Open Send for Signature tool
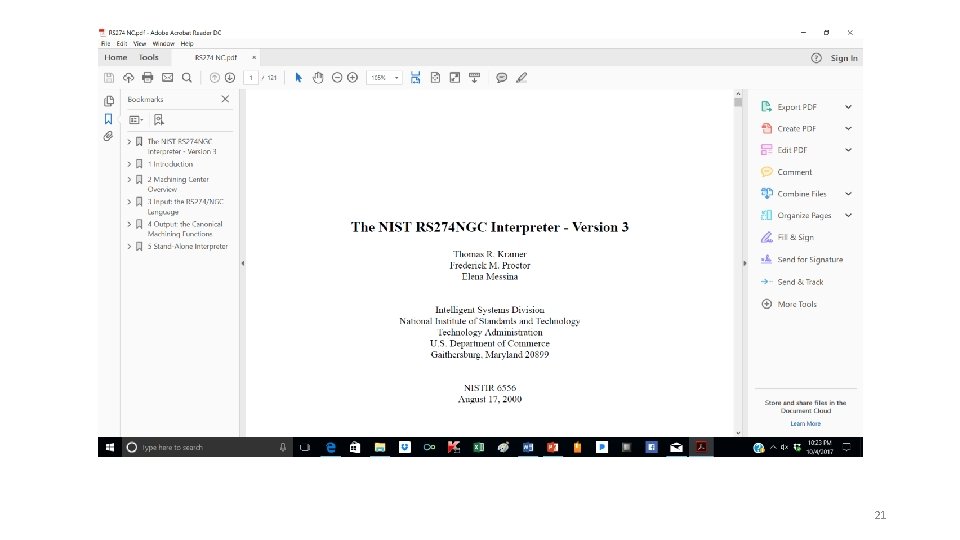 (810, 260)
